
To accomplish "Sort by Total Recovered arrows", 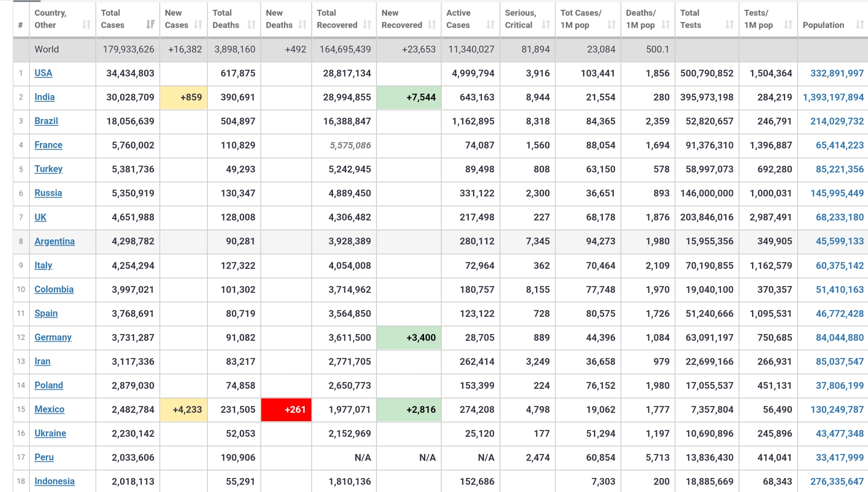I will (367, 25).
